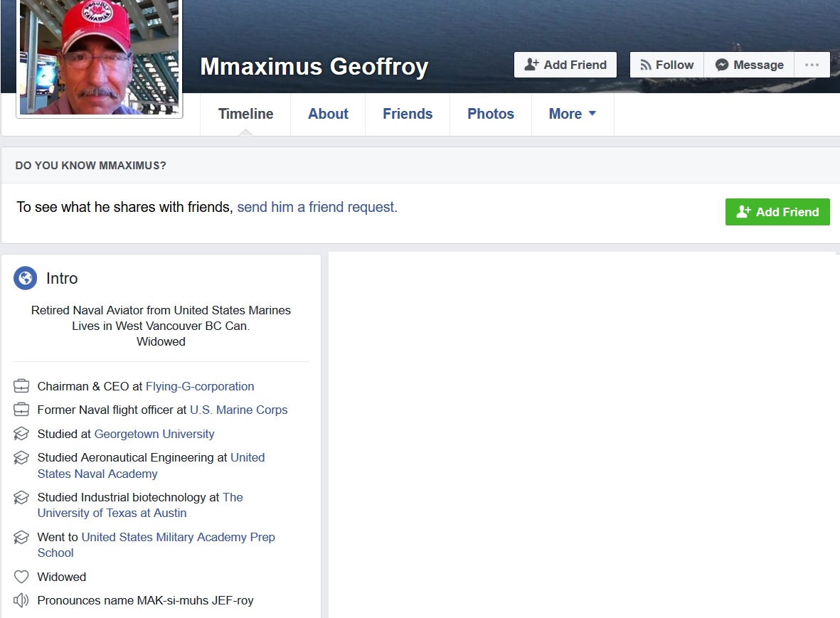
Task: Click the globe icon beside Intro
Action: [25, 278]
